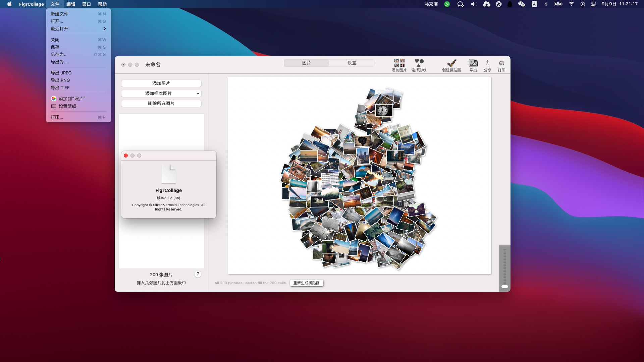
Task: Expand the 添加样本图片 dropdown
Action: pyautogui.click(x=161, y=94)
